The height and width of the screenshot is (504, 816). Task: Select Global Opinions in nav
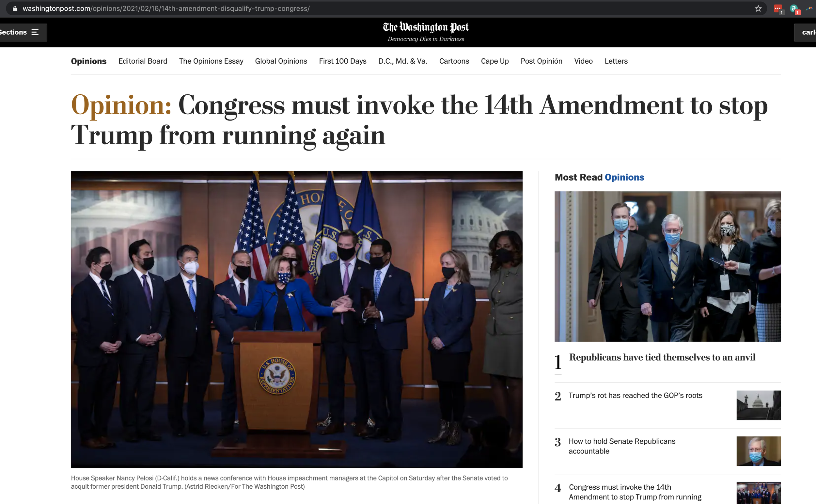point(281,61)
